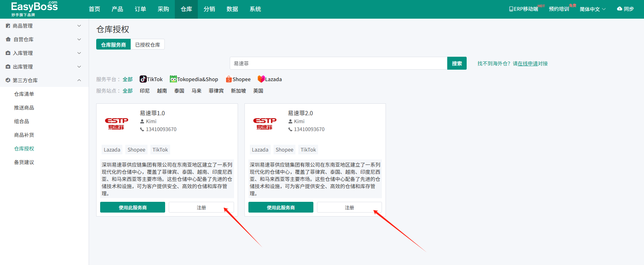Go to 备货建议 in sidebar
Screen dimensions: 644x265
point(24,162)
